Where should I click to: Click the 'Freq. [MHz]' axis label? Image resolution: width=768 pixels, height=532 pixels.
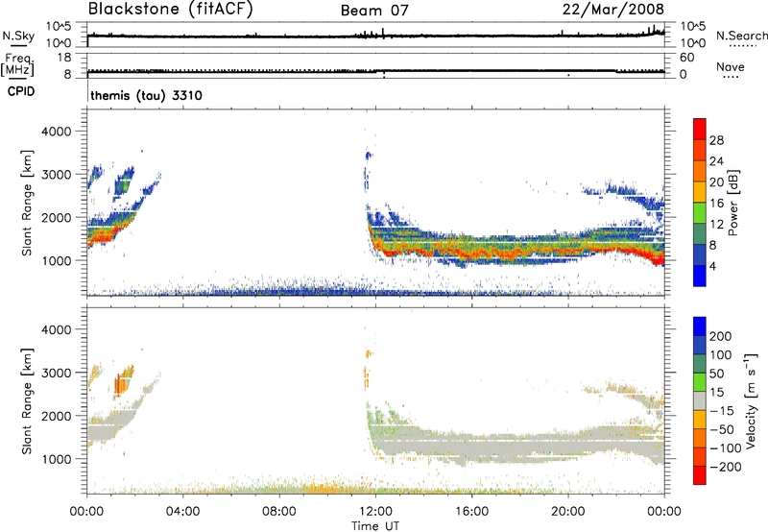18,64
